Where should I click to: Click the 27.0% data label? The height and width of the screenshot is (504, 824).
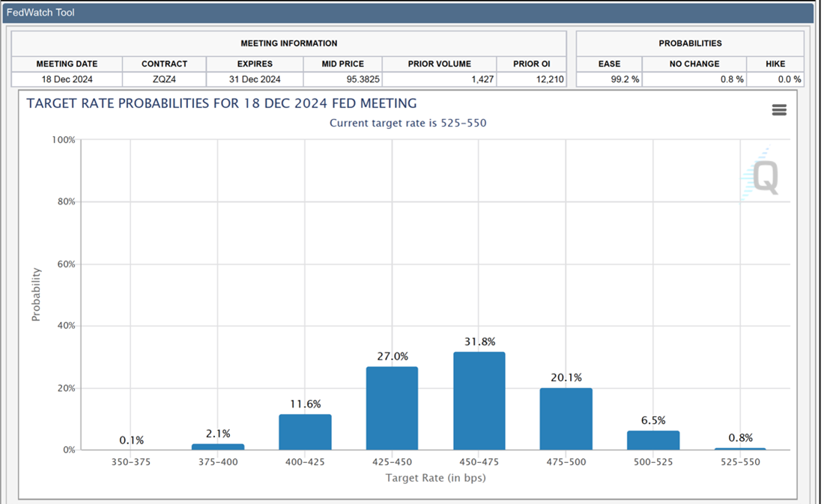point(393,356)
